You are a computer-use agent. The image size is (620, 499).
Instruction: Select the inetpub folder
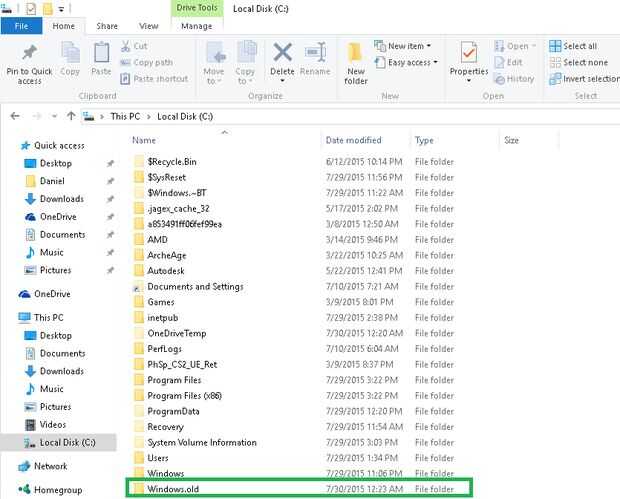click(293, 318)
